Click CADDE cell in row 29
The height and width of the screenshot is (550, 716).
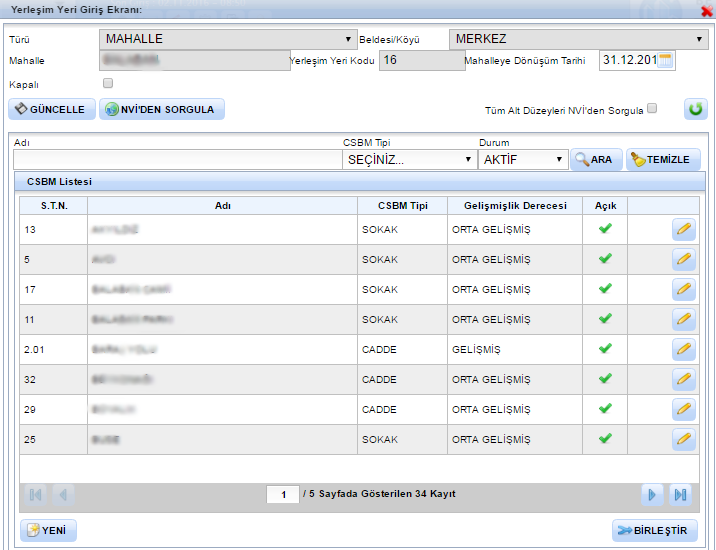click(402, 410)
